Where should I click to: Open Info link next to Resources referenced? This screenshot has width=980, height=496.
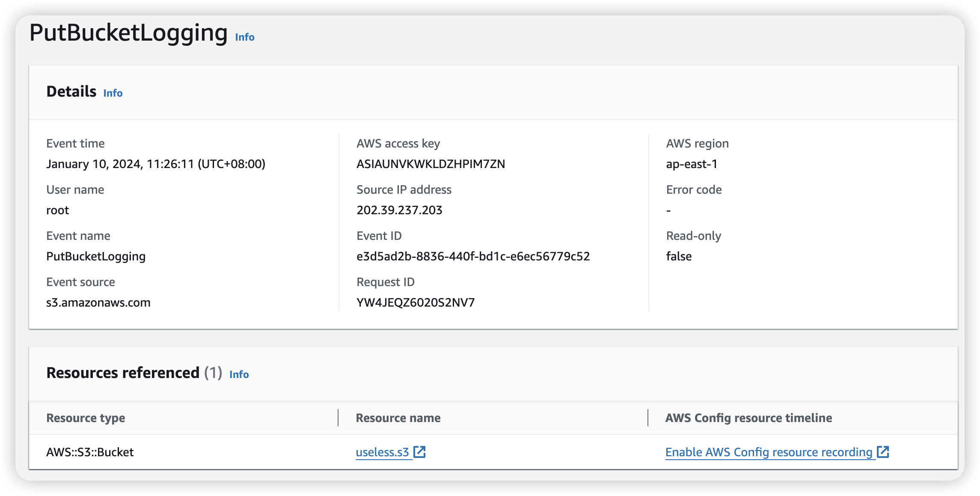point(239,375)
